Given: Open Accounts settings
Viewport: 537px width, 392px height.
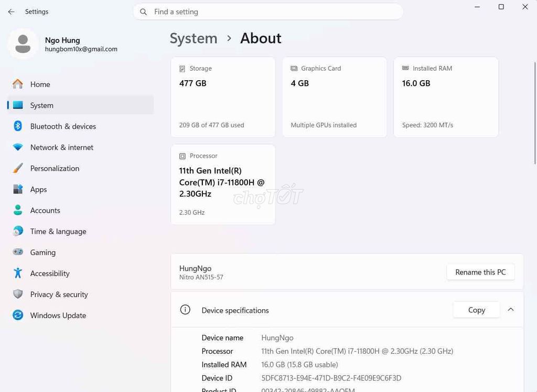Looking at the screenshot, I should tap(80, 210).
